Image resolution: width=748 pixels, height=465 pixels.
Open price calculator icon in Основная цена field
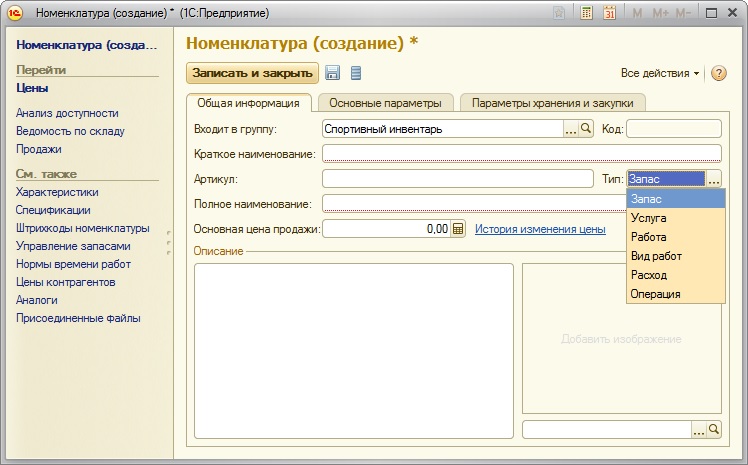[x=459, y=229]
